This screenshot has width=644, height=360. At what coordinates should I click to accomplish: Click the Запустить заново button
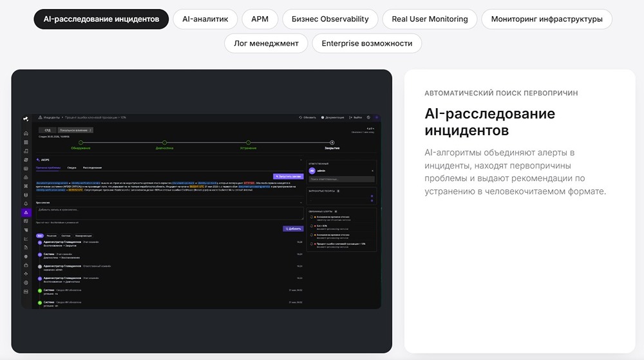click(x=289, y=176)
